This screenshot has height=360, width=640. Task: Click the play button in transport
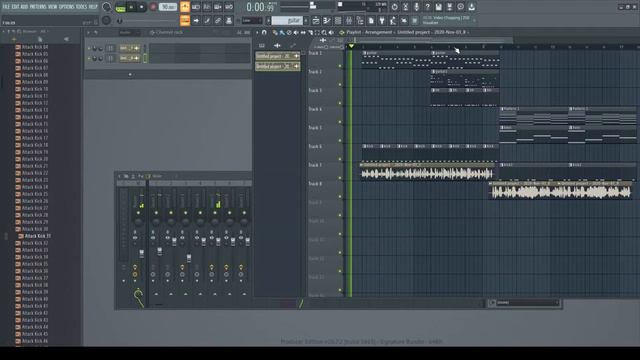(131, 7)
